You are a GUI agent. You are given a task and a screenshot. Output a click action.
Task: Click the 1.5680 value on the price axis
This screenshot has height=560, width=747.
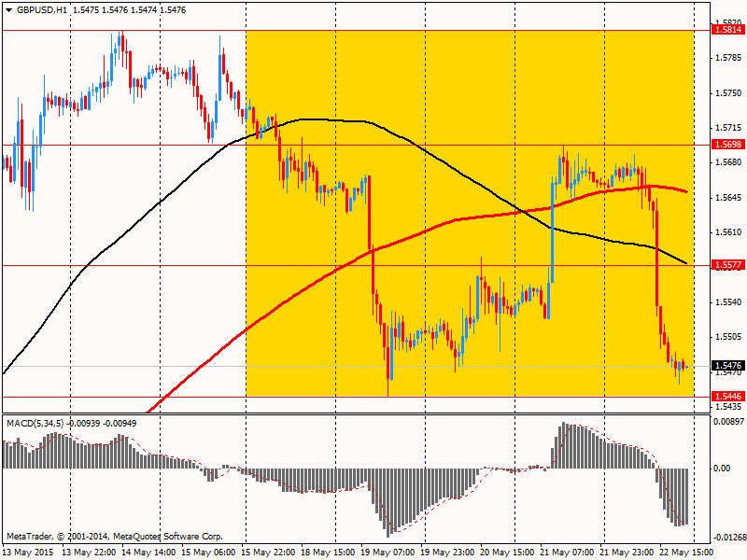tap(728, 162)
